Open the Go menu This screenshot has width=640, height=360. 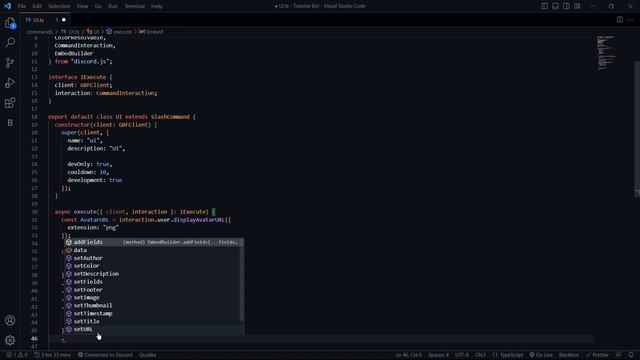[x=98, y=6]
